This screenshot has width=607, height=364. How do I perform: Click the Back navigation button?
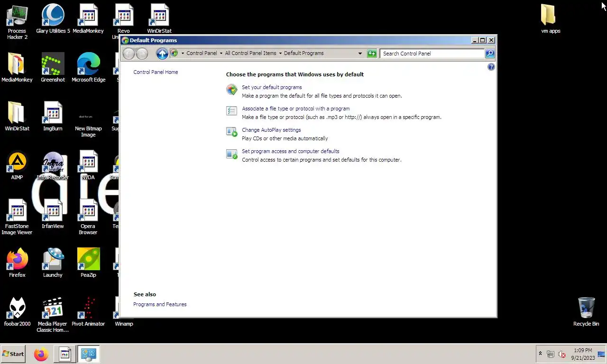point(129,54)
